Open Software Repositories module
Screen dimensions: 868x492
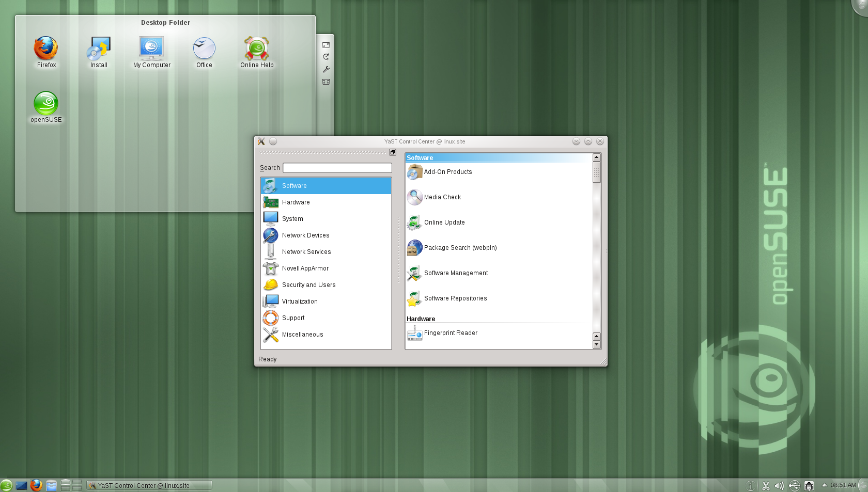455,298
